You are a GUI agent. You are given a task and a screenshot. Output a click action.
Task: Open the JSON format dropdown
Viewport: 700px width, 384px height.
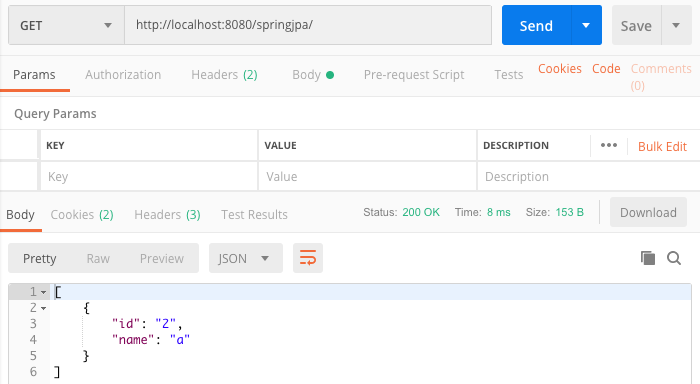pos(246,258)
